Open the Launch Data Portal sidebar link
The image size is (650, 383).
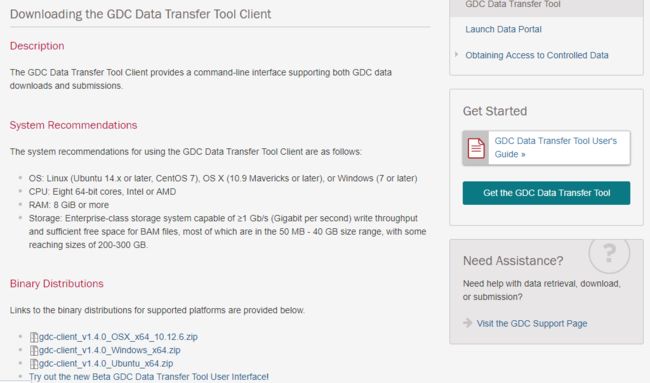(x=503, y=29)
